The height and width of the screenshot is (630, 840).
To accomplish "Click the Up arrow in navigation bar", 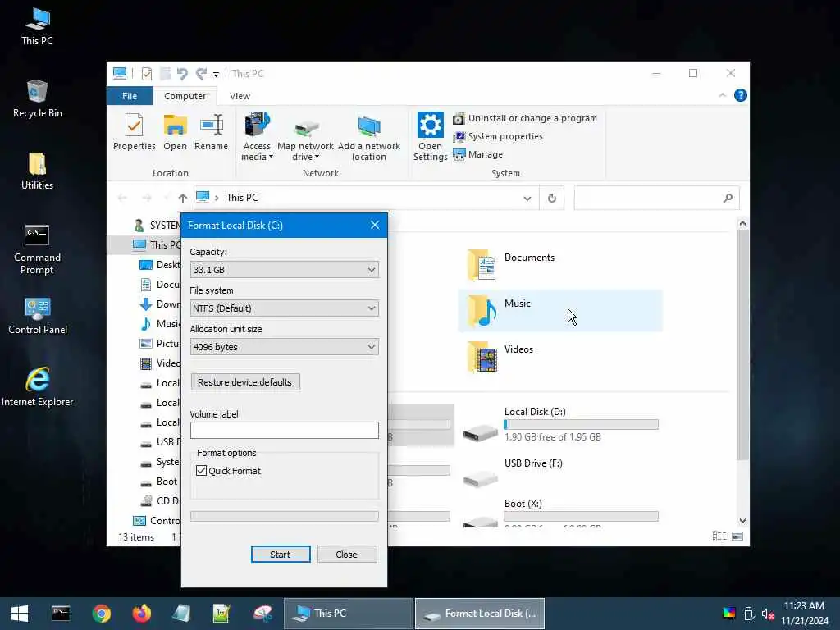I will click(x=183, y=199).
